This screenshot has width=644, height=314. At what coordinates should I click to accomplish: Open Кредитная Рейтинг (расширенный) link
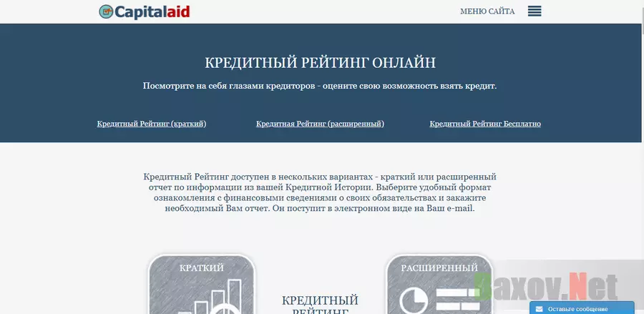320,124
